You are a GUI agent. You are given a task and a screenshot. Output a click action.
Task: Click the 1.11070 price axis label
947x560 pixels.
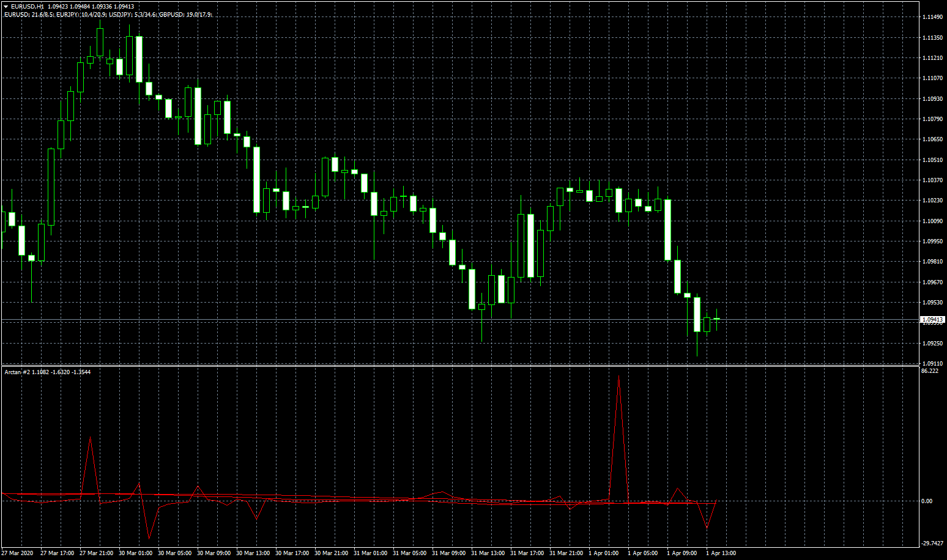click(x=932, y=78)
